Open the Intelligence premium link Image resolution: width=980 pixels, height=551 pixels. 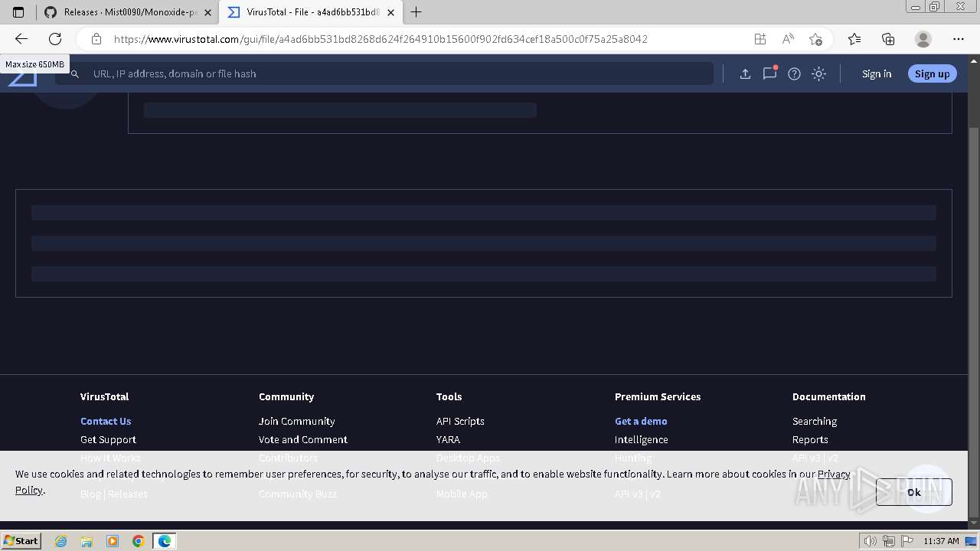tap(641, 439)
